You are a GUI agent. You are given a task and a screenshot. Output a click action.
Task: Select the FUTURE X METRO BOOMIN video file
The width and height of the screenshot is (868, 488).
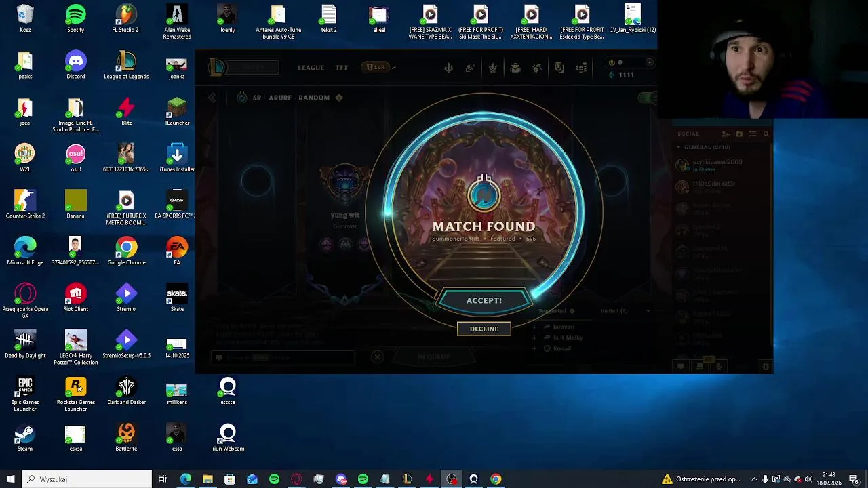pos(126,209)
